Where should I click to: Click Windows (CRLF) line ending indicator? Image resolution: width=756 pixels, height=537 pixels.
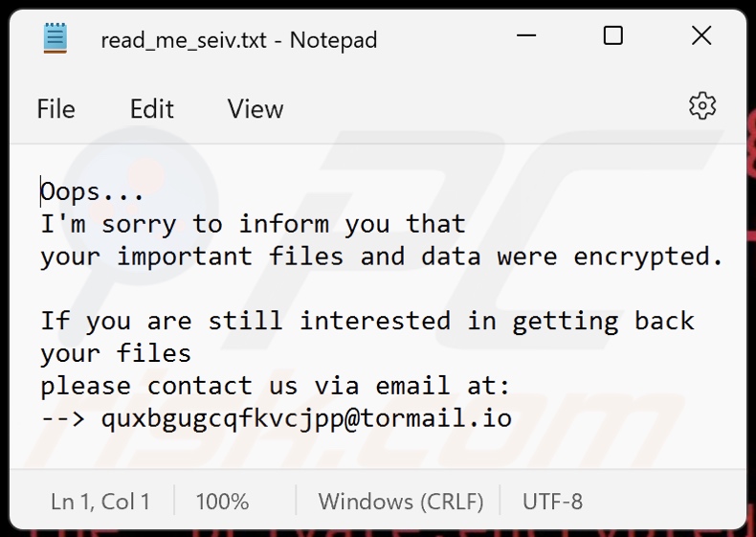401,502
